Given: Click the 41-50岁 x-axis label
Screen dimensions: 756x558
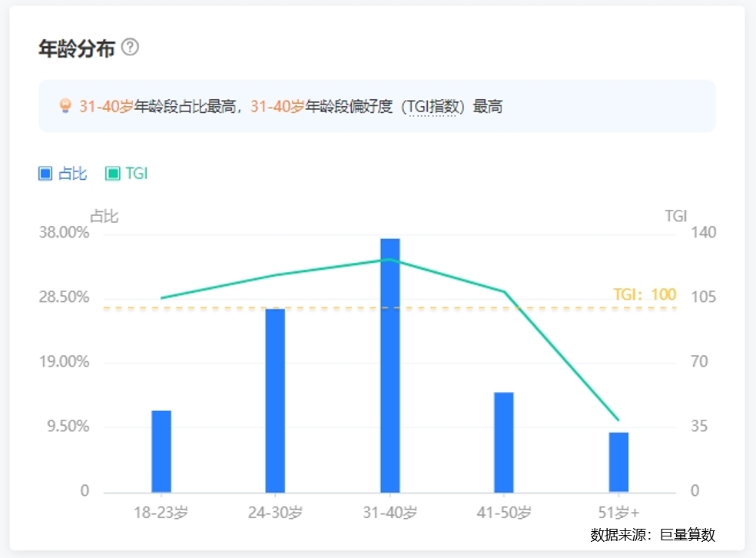Looking at the screenshot, I should [504, 513].
